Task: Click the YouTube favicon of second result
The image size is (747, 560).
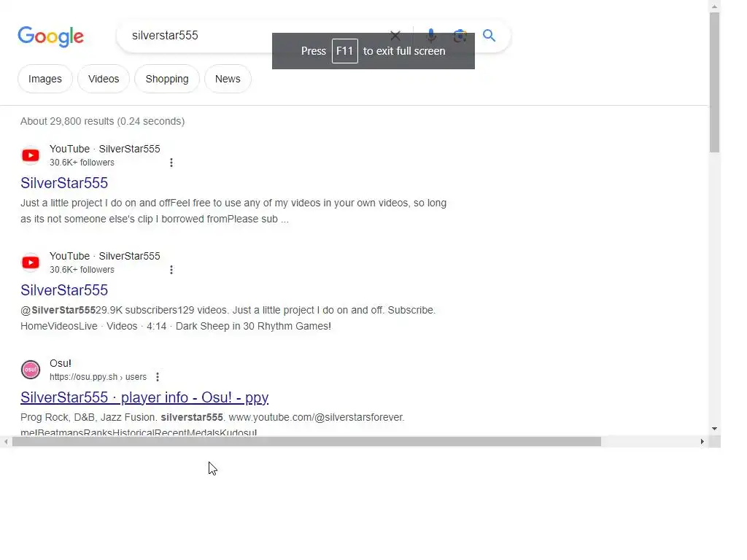Action: pos(31,262)
